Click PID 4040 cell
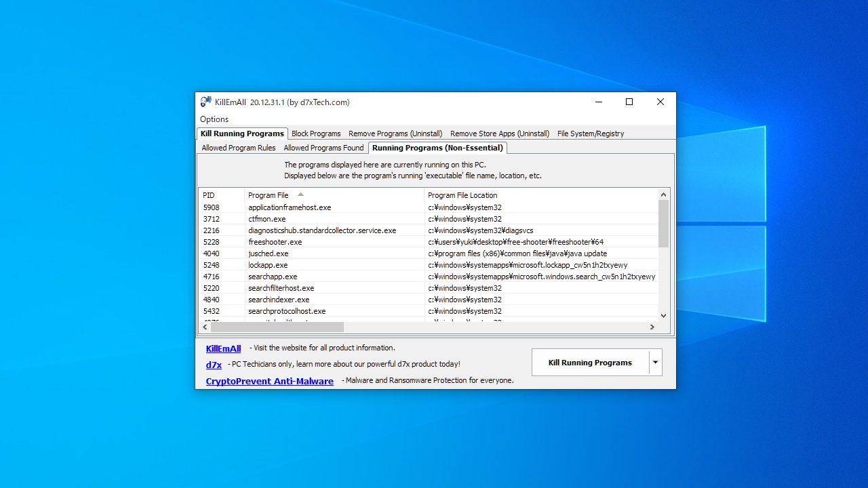Screen dimensions: 868x488 point(211,253)
